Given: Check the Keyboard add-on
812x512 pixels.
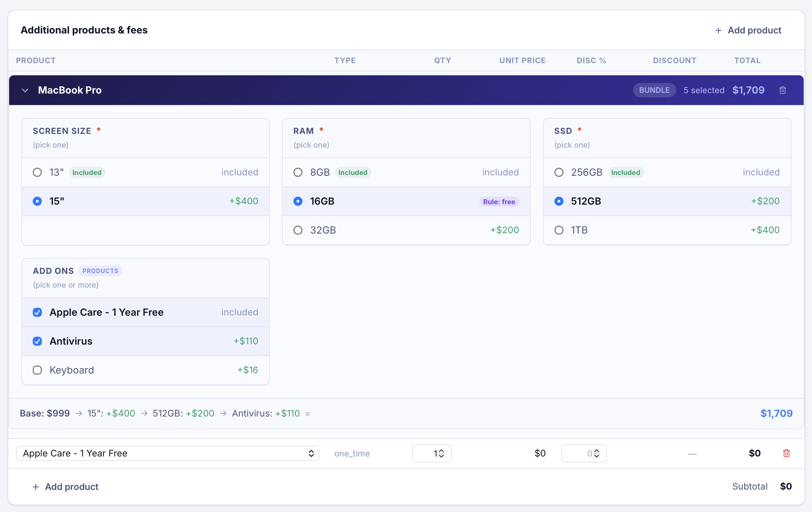Looking at the screenshot, I should click(x=37, y=370).
